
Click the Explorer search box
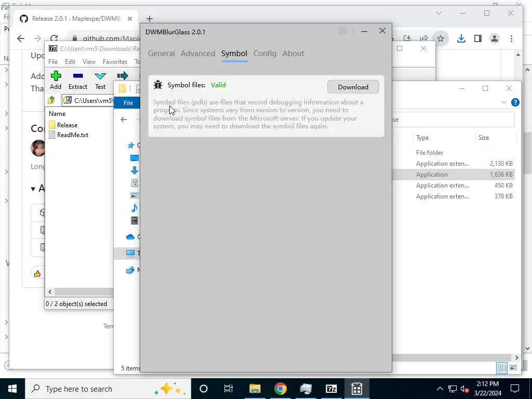[453, 119]
